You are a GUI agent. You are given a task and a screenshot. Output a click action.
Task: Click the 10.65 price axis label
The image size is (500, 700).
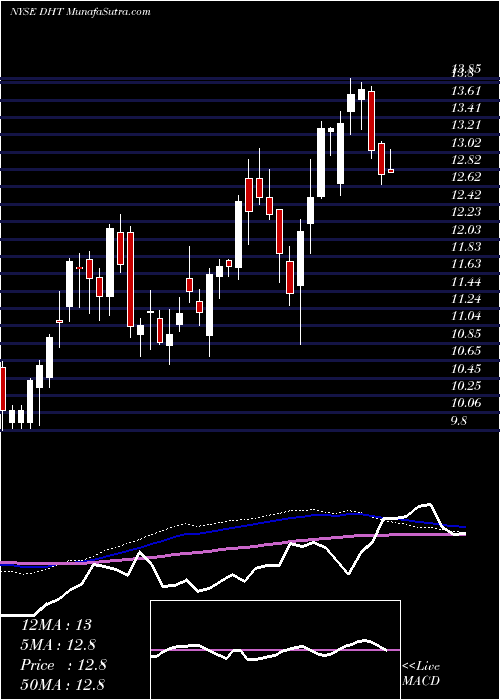[x=466, y=351]
